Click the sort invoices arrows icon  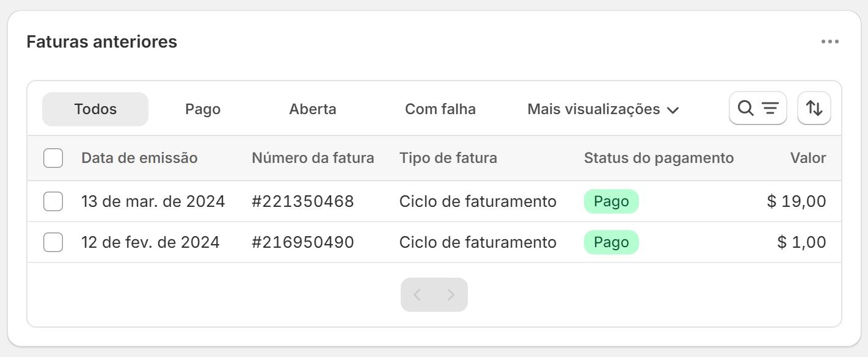pos(814,109)
